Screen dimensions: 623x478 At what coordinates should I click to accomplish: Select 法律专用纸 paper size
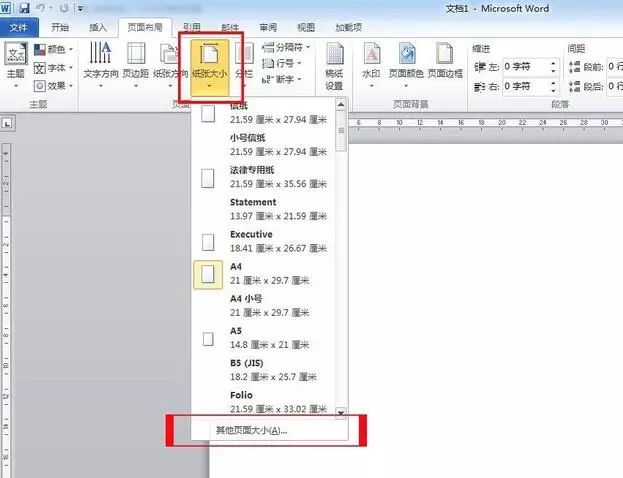(263, 177)
